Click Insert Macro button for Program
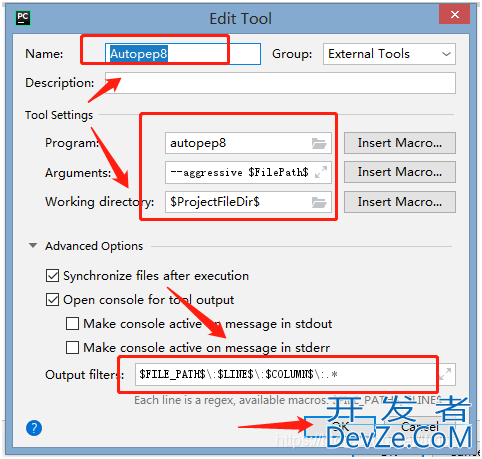Image resolution: width=482 pixels, height=459 pixels. (400, 143)
